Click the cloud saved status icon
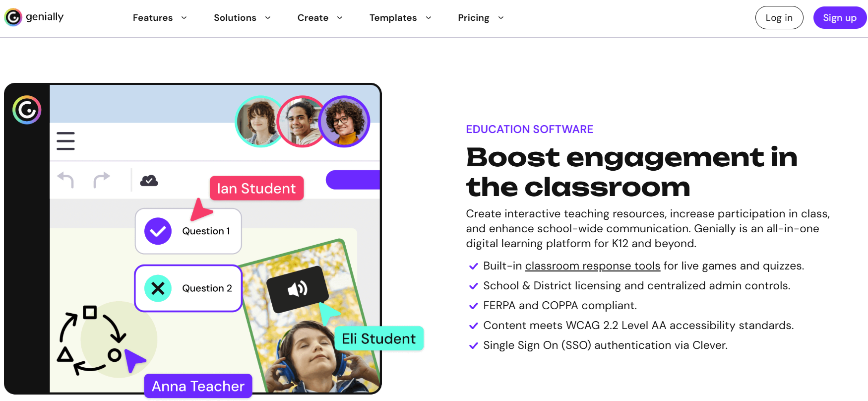 point(149,181)
